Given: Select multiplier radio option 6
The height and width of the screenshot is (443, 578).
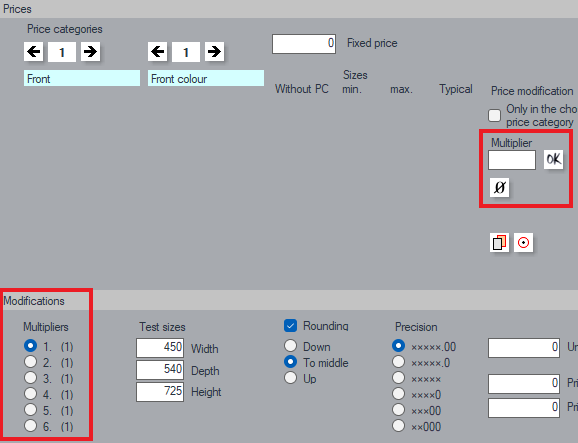Looking at the screenshot, I should click(x=30, y=426).
